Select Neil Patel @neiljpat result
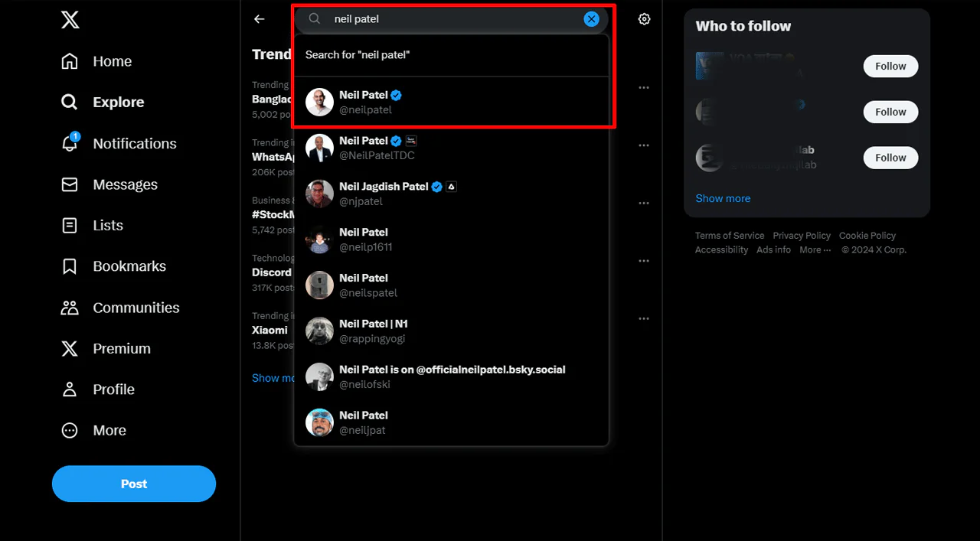 452,422
